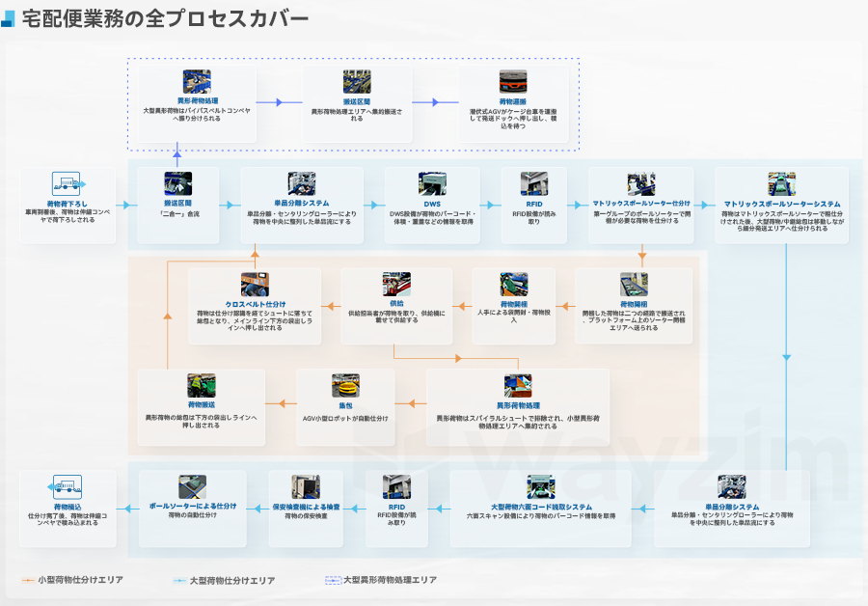Viewport: 868px width, 606px height.
Task: Click the クロスベルト仕分け heading
Action: [x=256, y=304]
